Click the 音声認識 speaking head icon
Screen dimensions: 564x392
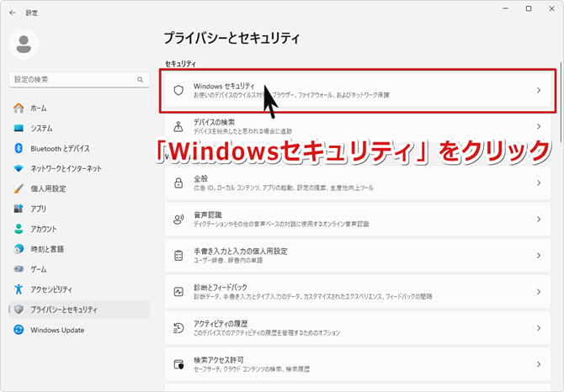coord(178,220)
